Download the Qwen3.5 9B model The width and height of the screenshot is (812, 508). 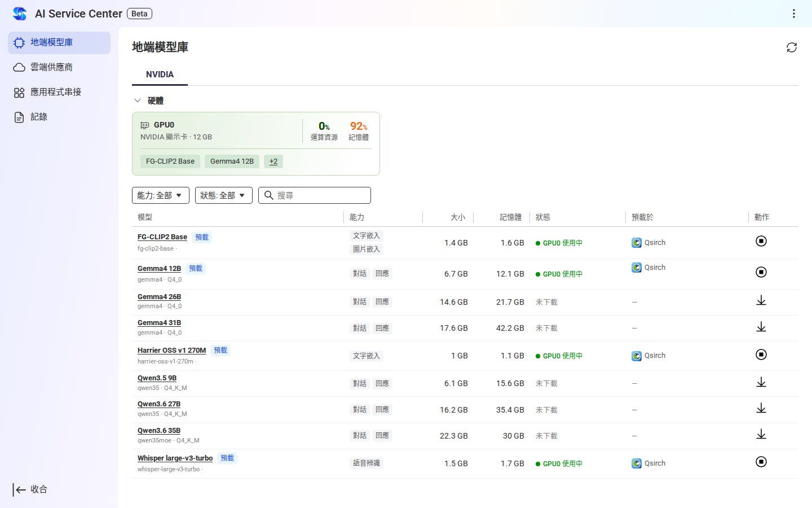(761, 382)
